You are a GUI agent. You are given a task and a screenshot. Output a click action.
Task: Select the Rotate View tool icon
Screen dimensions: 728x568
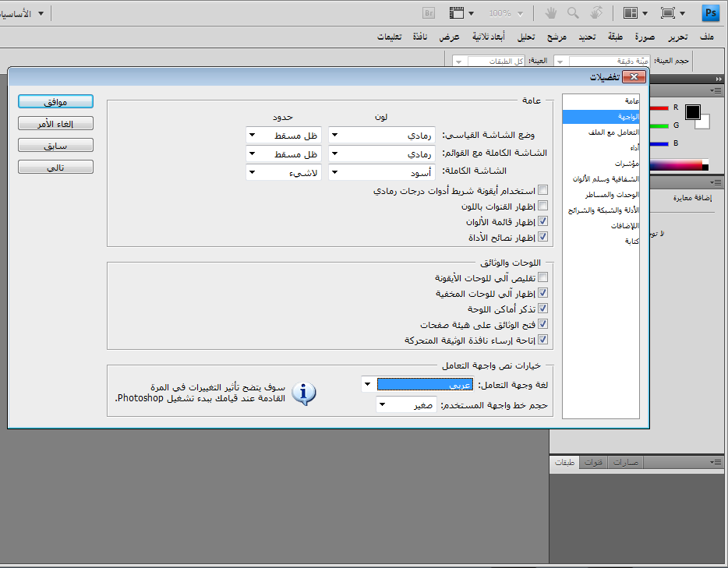click(x=596, y=13)
